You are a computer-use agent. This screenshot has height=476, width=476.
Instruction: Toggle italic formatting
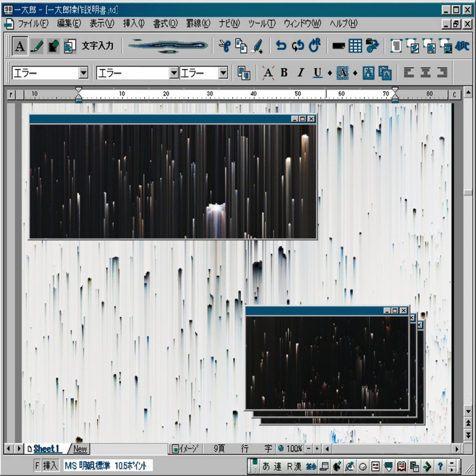[x=301, y=73]
